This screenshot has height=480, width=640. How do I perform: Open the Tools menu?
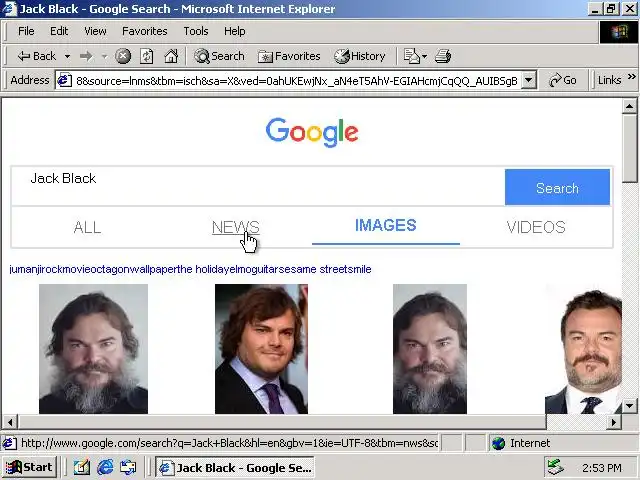pos(196,31)
